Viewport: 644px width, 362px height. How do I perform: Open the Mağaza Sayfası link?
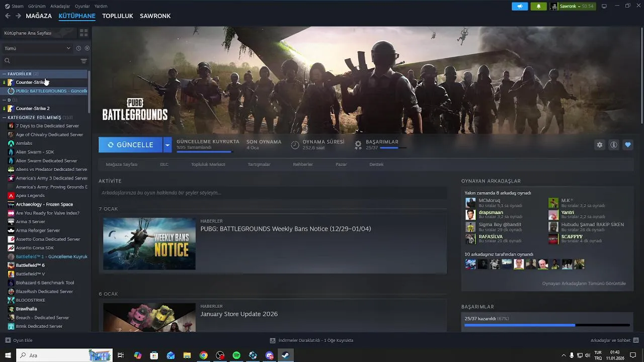(121, 164)
